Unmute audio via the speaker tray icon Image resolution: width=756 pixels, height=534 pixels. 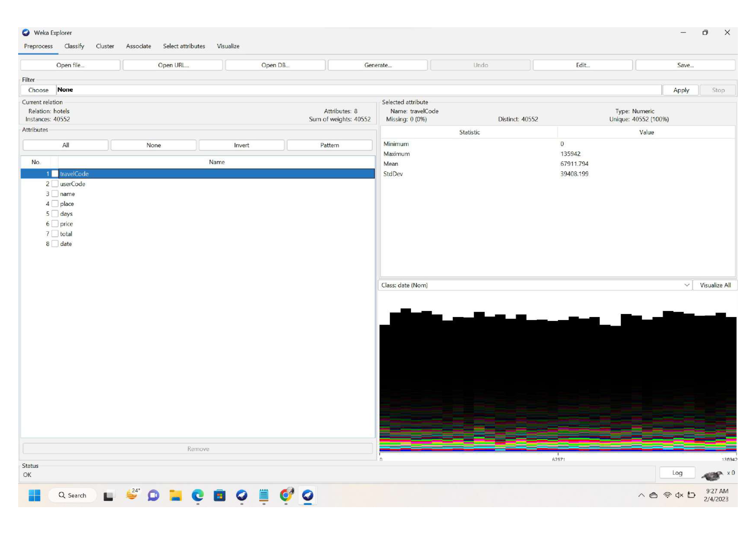tap(679, 495)
